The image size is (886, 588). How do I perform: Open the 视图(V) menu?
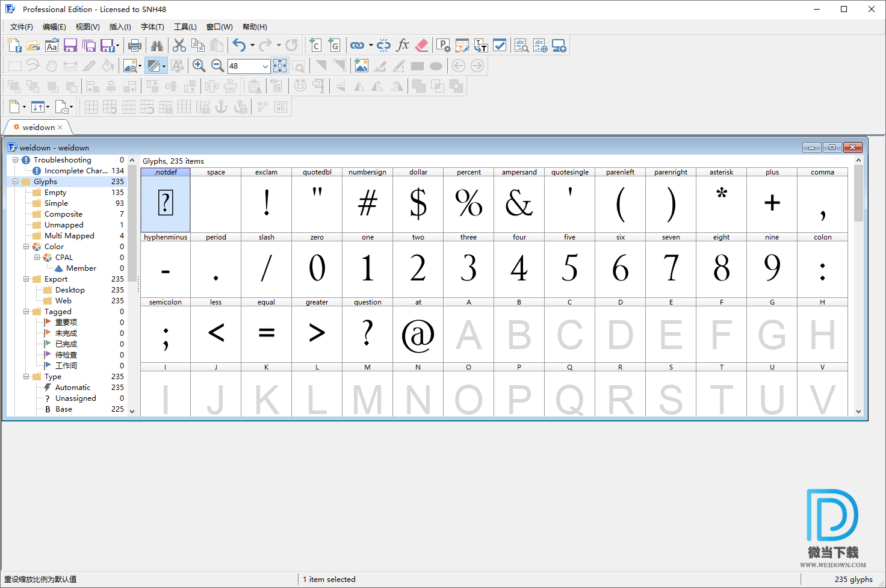pyautogui.click(x=87, y=27)
